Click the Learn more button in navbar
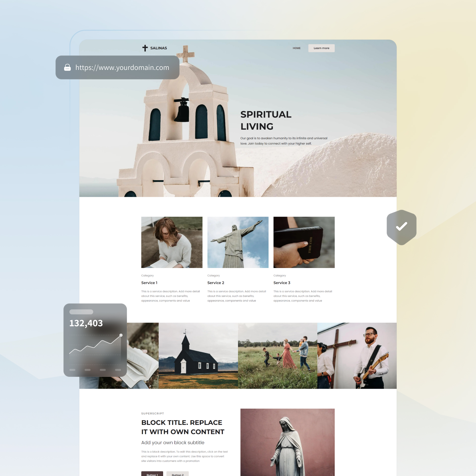The height and width of the screenshot is (476, 476). [322, 48]
